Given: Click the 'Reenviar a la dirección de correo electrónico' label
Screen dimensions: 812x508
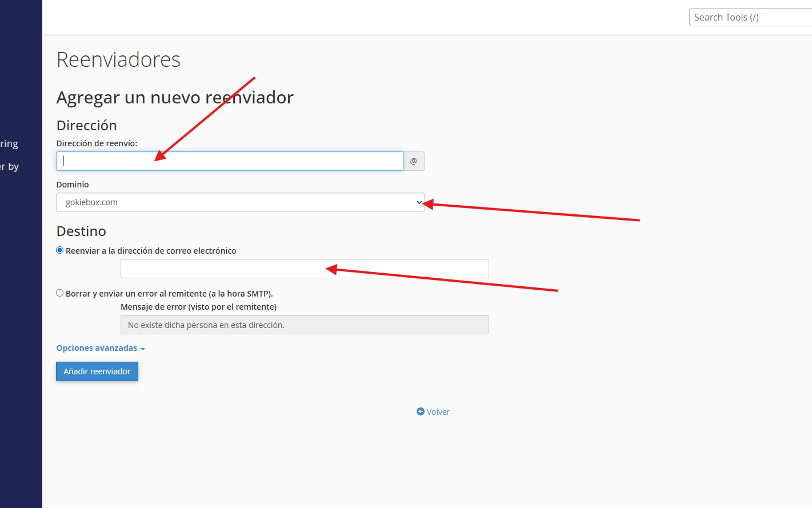Looking at the screenshot, I should (x=151, y=251).
